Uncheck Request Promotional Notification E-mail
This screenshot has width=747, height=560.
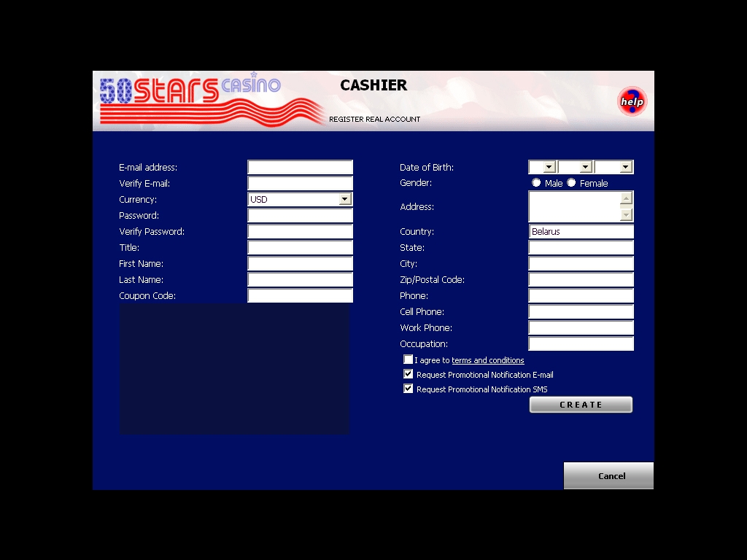pos(409,374)
